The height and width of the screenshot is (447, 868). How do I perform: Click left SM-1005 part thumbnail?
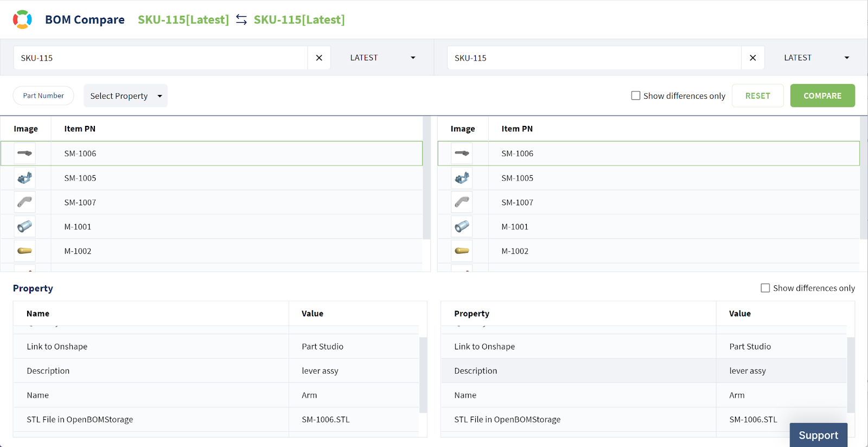pyautogui.click(x=25, y=178)
